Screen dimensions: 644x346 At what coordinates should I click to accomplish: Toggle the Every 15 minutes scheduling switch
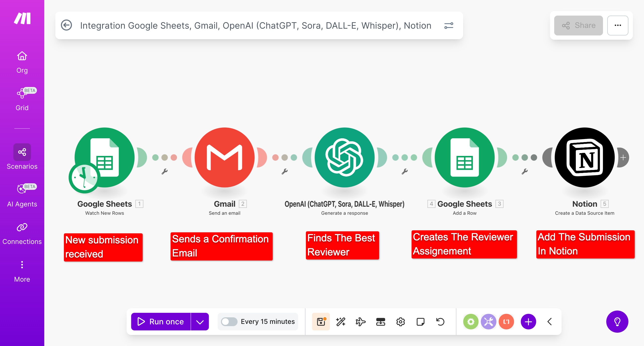pyautogui.click(x=230, y=322)
